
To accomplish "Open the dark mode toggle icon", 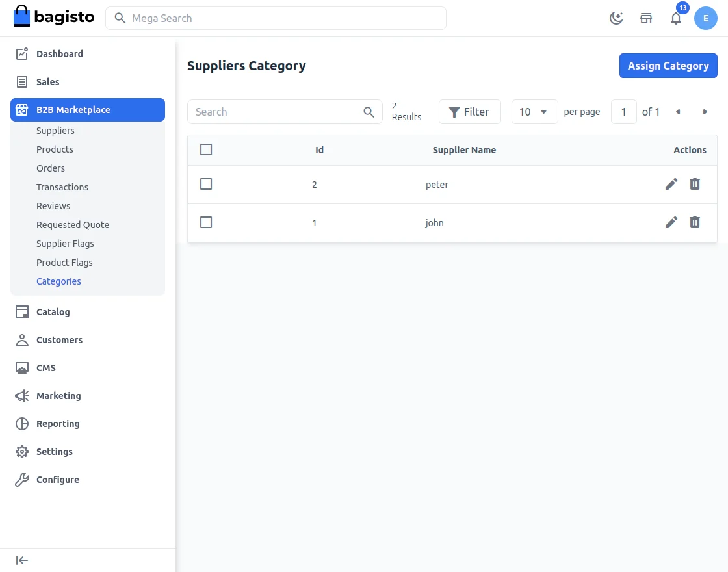I will [616, 18].
